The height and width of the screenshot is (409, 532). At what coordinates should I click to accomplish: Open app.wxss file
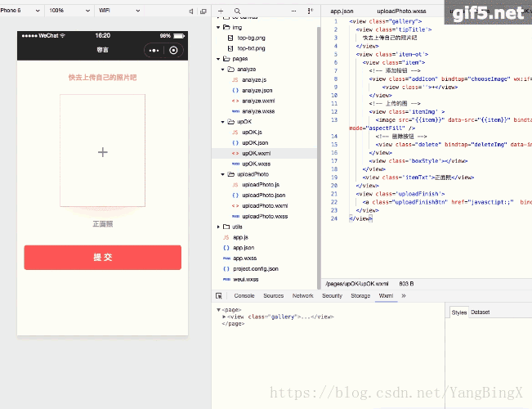click(244, 258)
